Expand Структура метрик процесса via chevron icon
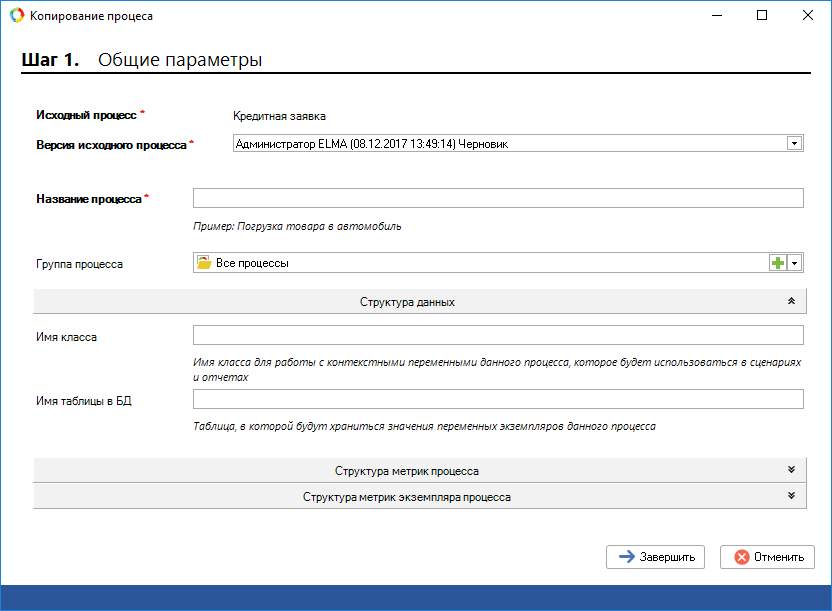The height and width of the screenshot is (611, 832). (790, 470)
